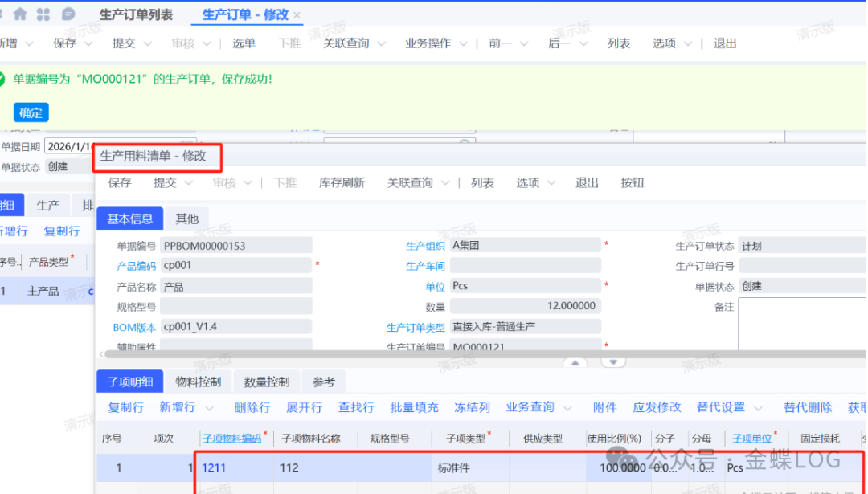The height and width of the screenshot is (494, 868).
Task: Select the 其他 tab beside 基本信息
Action: pos(187,218)
